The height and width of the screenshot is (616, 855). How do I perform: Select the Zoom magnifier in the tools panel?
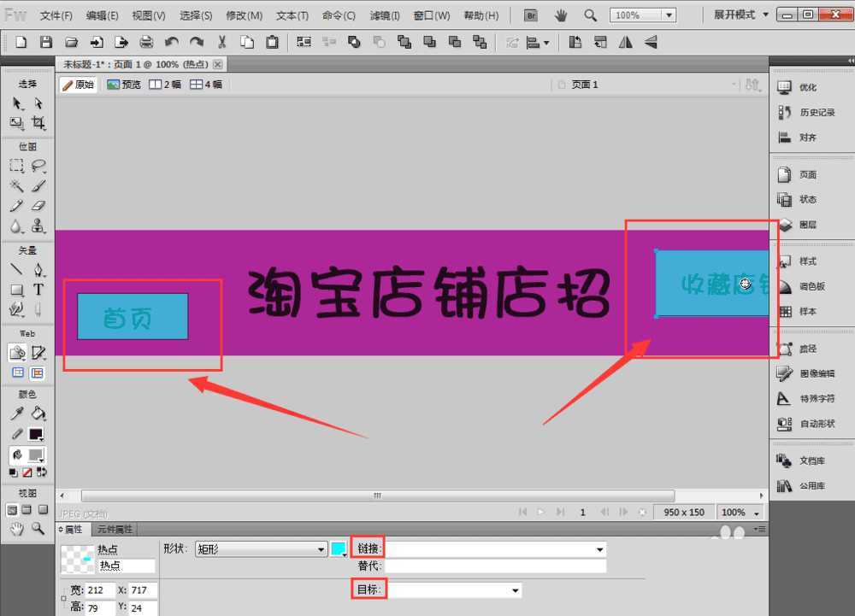[x=38, y=529]
